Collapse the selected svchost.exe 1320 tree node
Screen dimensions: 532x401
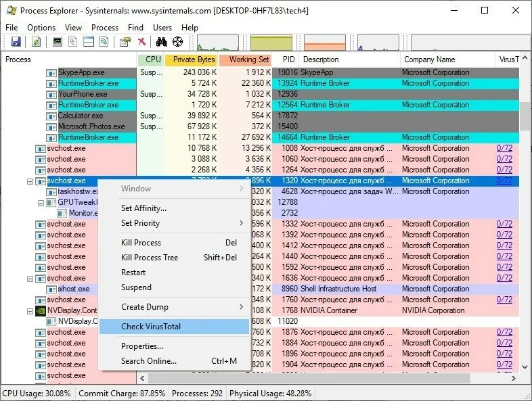click(x=30, y=182)
